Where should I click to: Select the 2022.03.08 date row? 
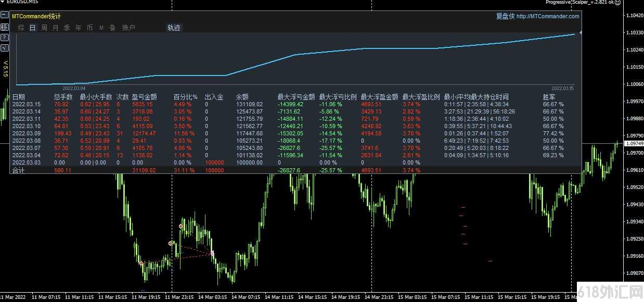point(26,141)
